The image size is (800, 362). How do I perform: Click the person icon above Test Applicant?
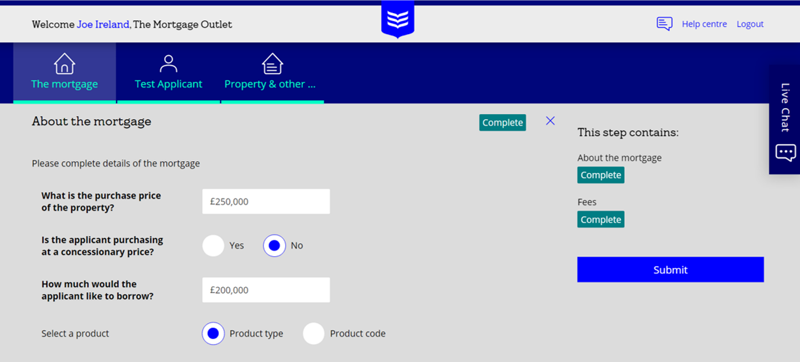[x=168, y=64]
